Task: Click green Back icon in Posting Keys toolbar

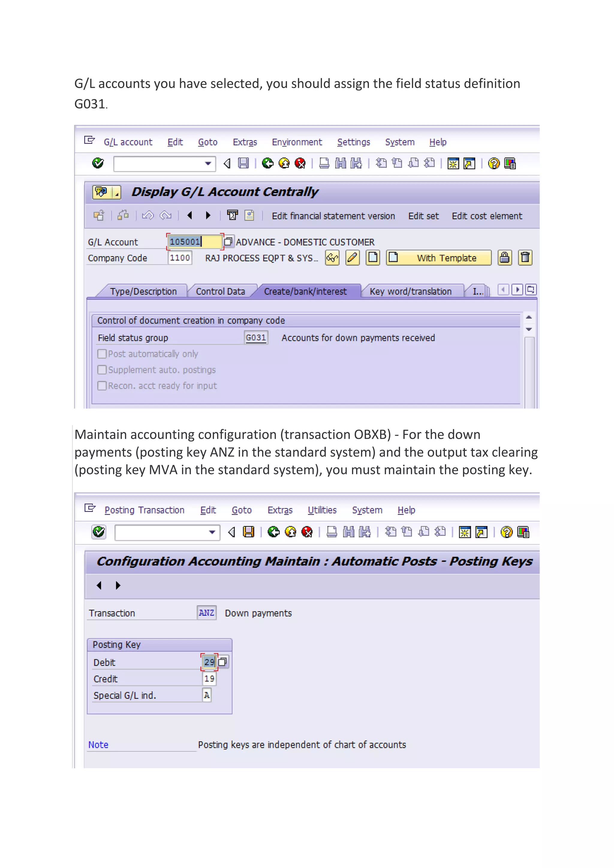Action: point(273,532)
